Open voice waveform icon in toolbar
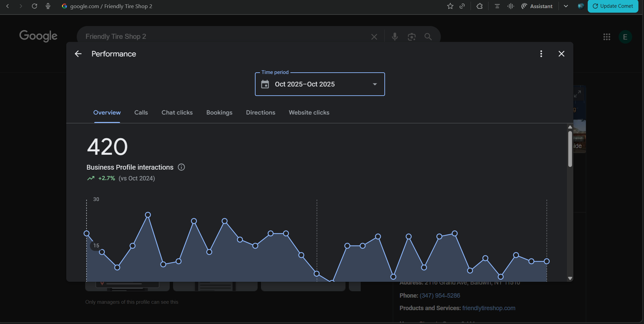 click(511, 6)
